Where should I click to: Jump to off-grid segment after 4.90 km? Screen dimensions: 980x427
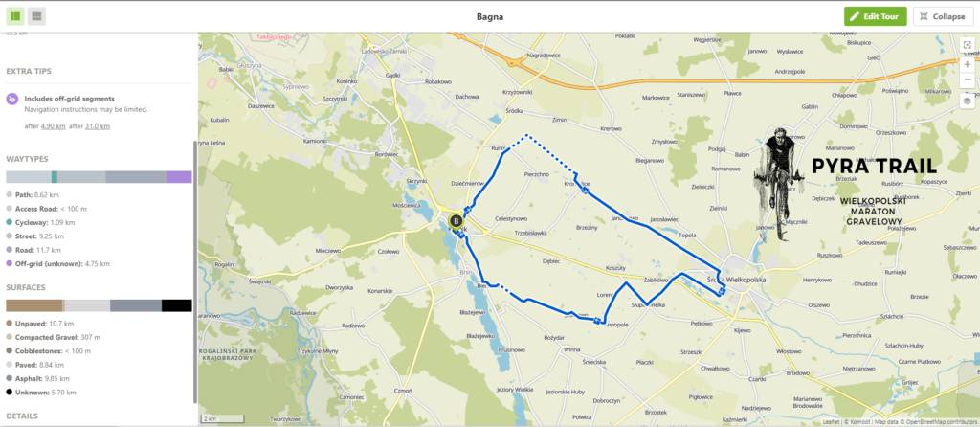(x=54, y=126)
